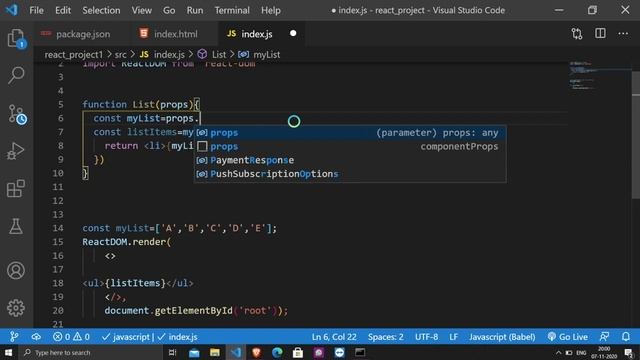
Task: Open the Extensions view
Action: [16, 189]
